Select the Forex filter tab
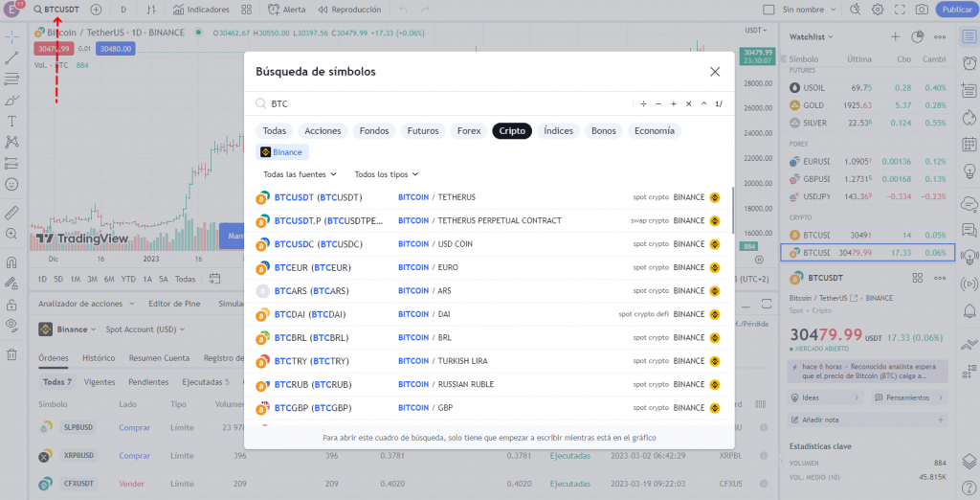 click(469, 131)
